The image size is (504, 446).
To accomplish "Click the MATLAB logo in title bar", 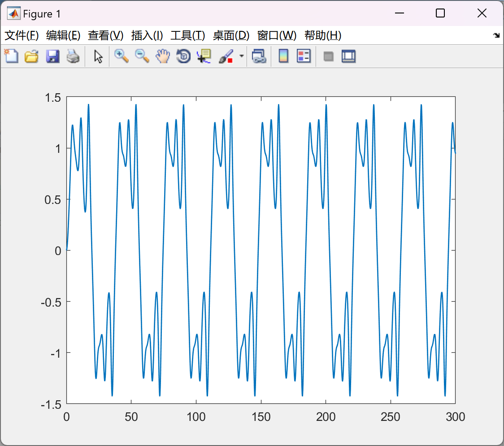I will click(13, 13).
